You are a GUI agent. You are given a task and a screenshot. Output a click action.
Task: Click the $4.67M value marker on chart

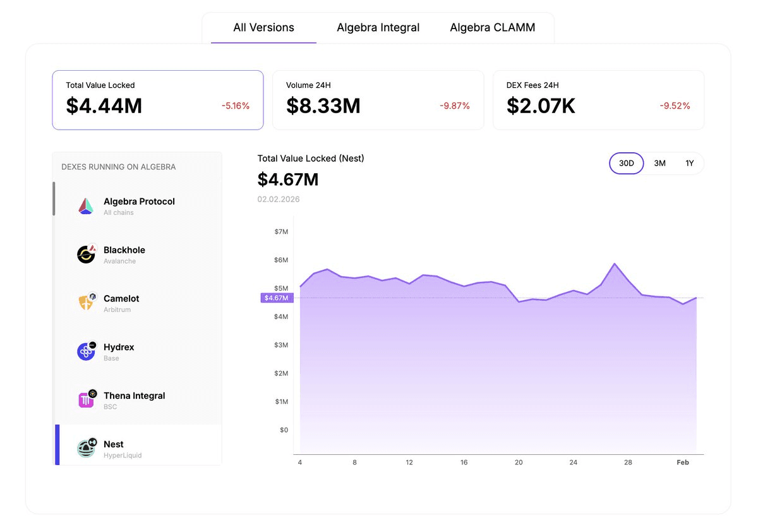pyautogui.click(x=276, y=298)
